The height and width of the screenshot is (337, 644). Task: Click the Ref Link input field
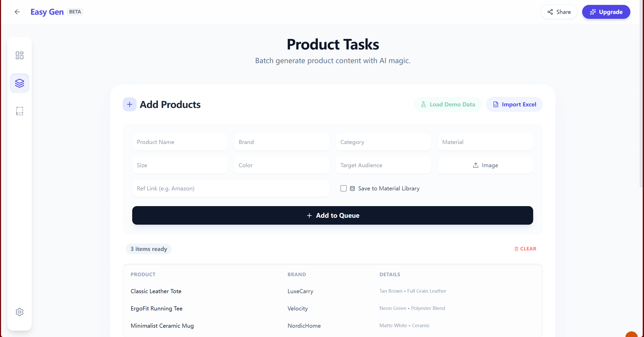click(231, 188)
